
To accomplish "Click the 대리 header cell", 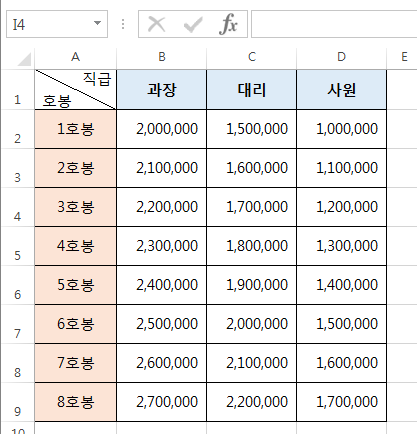I will [x=252, y=90].
